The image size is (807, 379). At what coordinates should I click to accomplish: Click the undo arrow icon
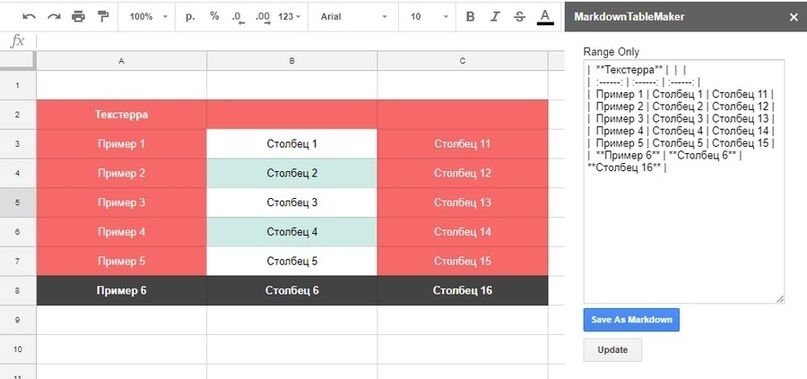(29, 17)
